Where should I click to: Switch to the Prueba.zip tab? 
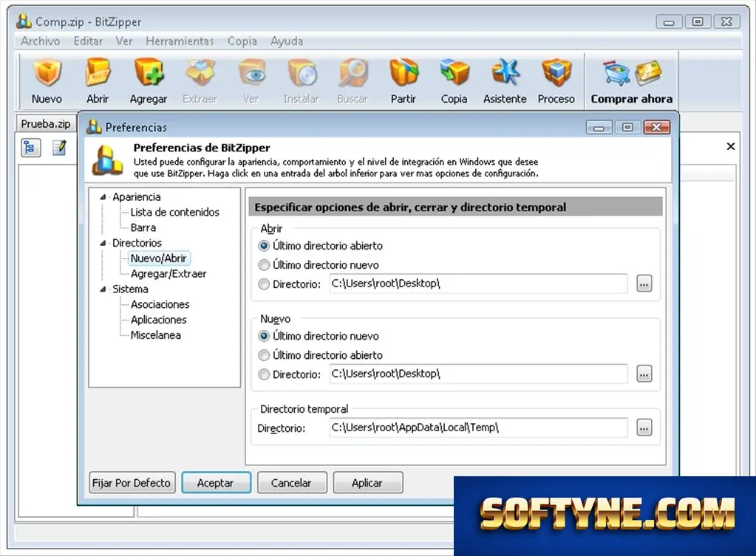coord(46,124)
